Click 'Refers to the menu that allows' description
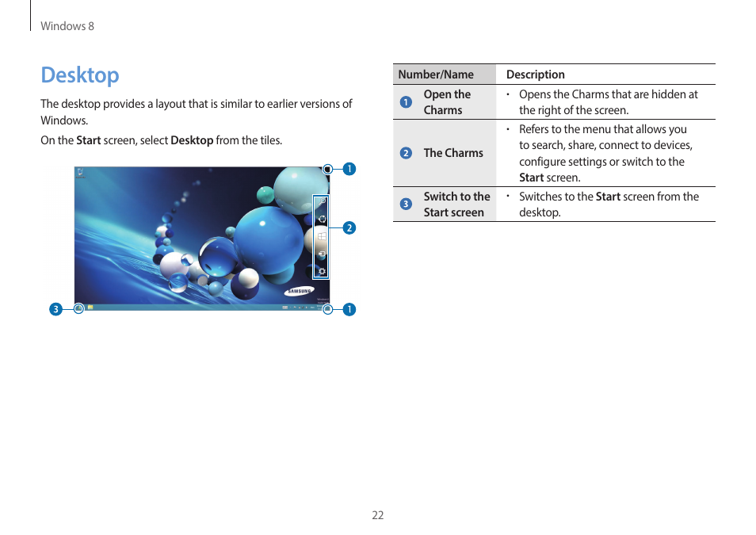This screenshot has height=535, width=756. coord(605,154)
